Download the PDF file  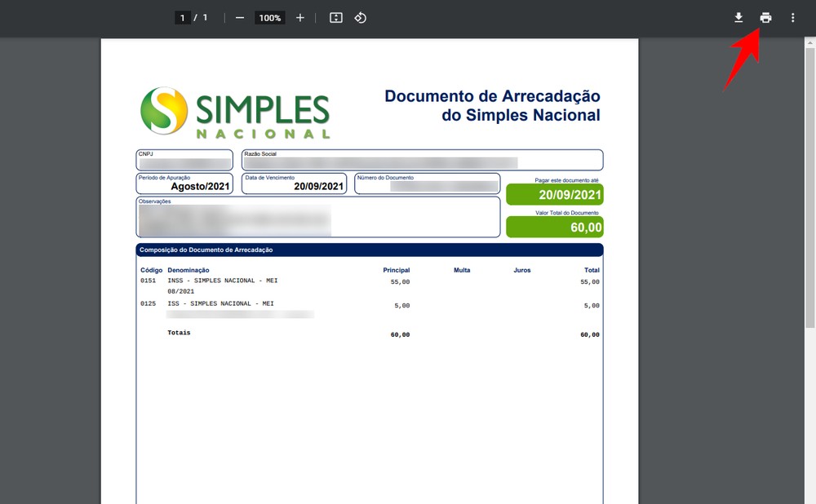point(738,16)
